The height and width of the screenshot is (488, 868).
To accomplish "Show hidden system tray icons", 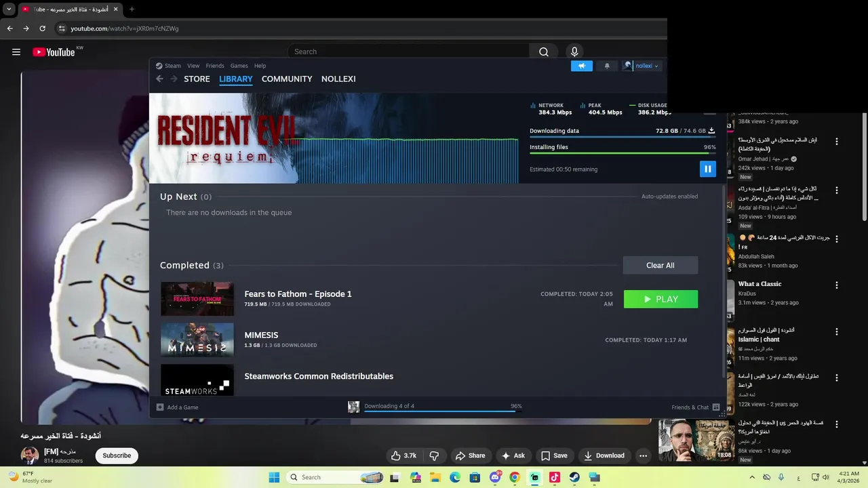I will [x=752, y=477].
